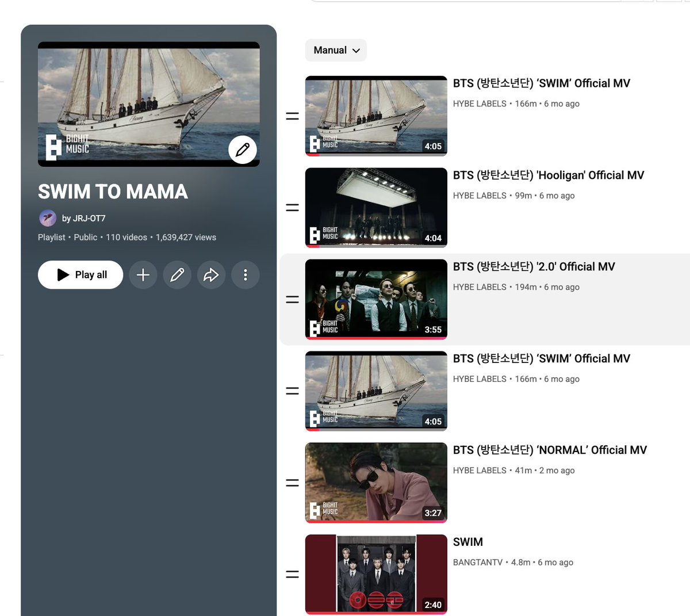
Task: Click the NORMAL MV thumbnail showing 3:27
Action: point(376,483)
